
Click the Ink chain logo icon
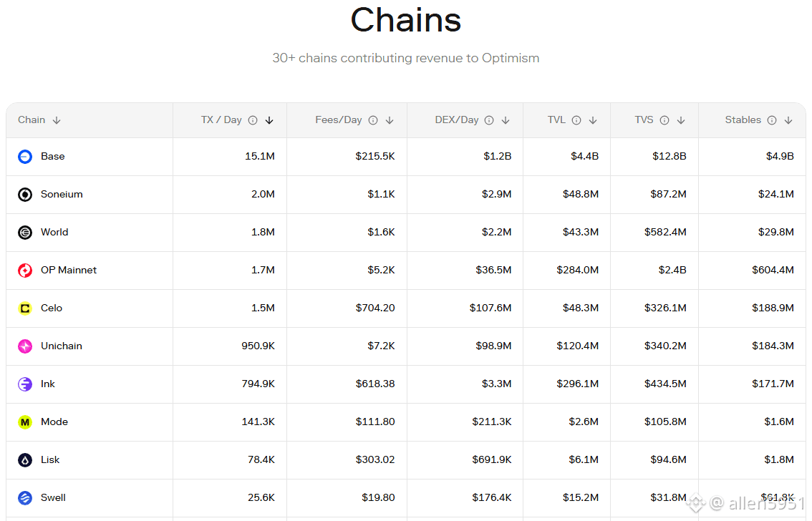coord(25,384)
